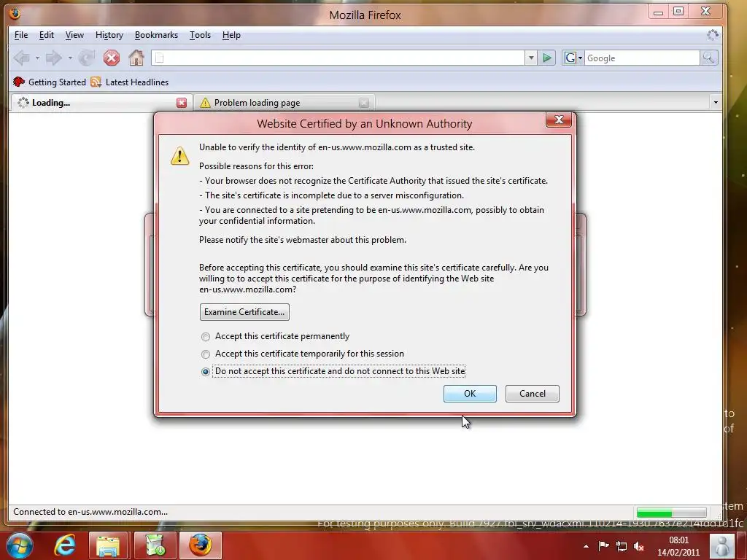
Task: Click the page load progress bar
Action: [671, 513]
